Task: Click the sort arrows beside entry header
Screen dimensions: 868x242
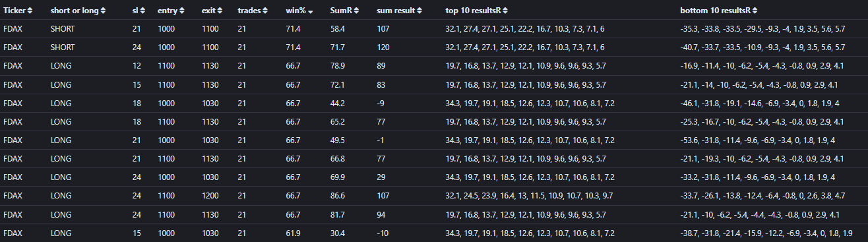Action: (182, 11)
